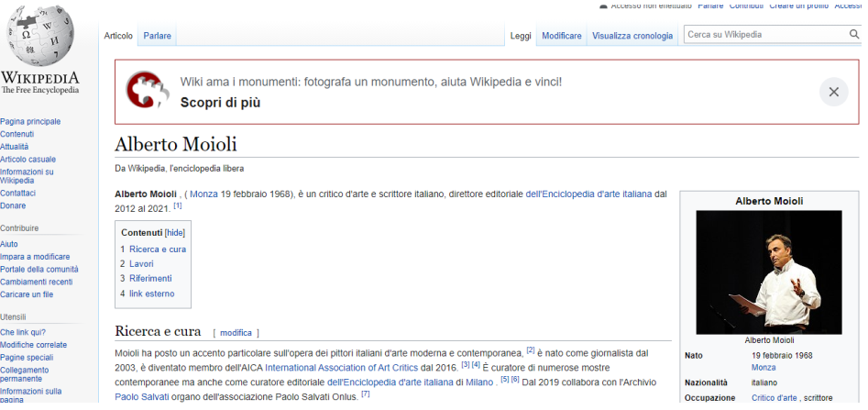The image size is (868, 410).
Task: Click the second dell'Enciclopedia d'arte italiana link near Milano
Action: pyautogui.click(x=390, y=382)
